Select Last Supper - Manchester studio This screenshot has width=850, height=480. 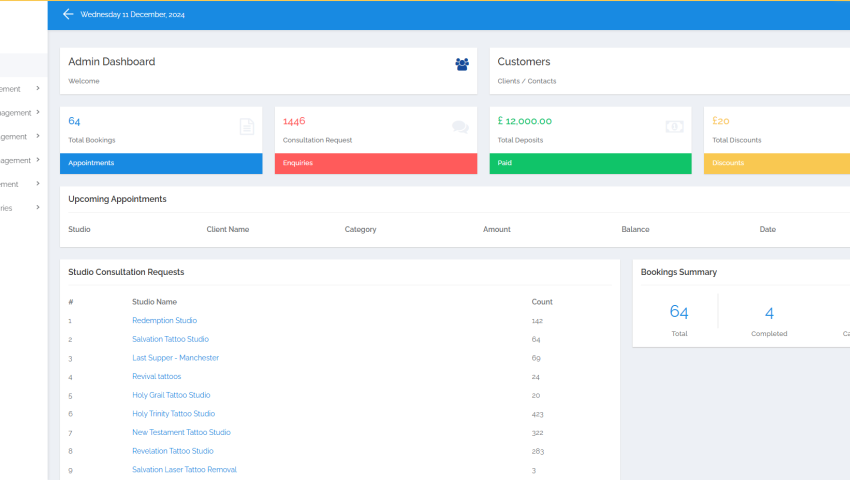[175, 358]
